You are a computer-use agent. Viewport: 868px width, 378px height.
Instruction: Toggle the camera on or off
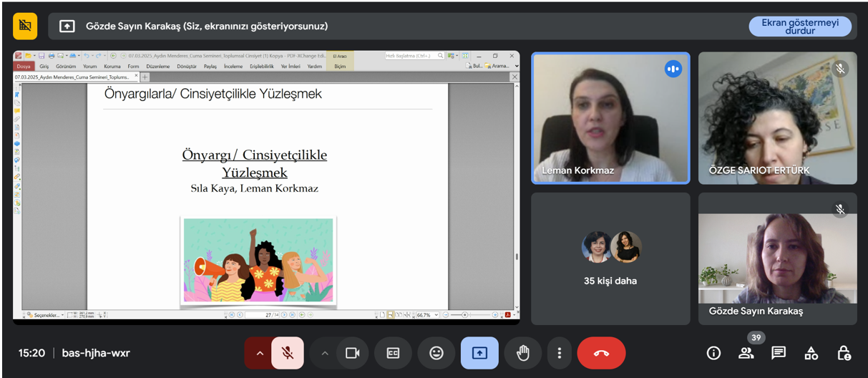click(352, 353)
